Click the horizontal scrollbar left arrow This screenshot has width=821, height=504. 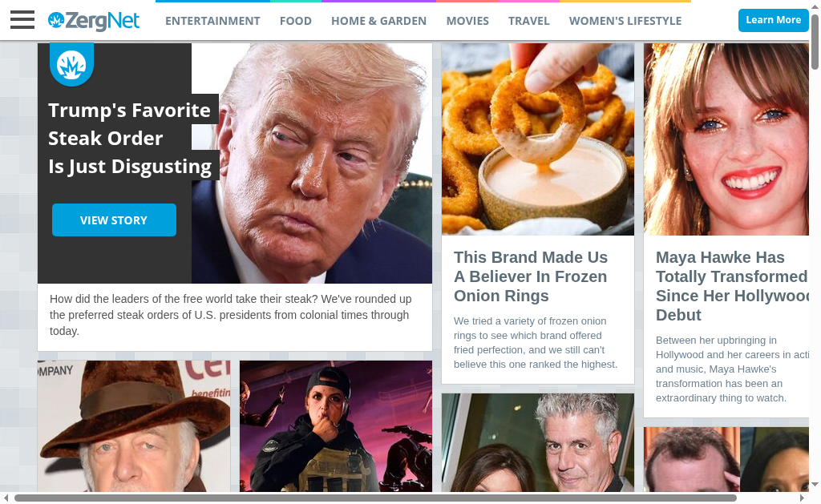(6, 498)
